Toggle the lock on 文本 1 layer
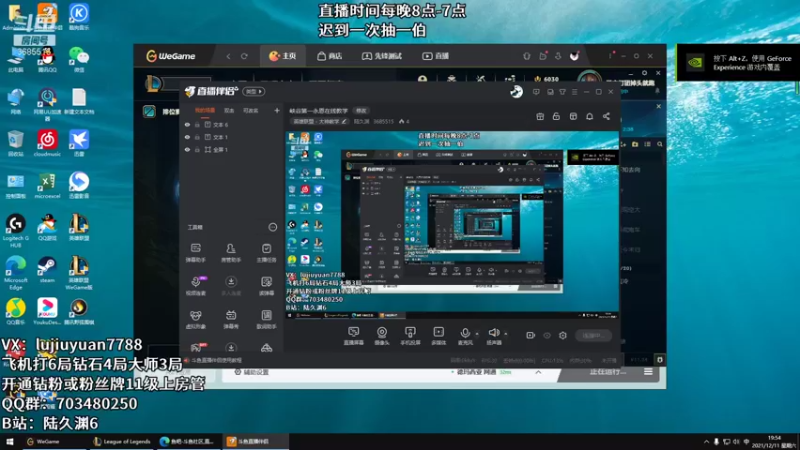Viewport: 800px width, 450px height. click(197, 137)
